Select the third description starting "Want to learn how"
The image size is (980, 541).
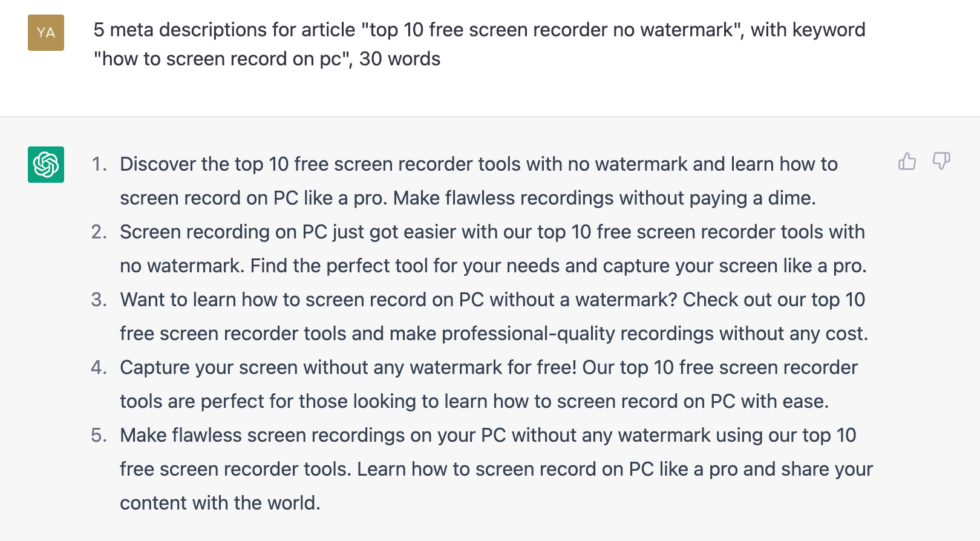(x=494, y=316)
